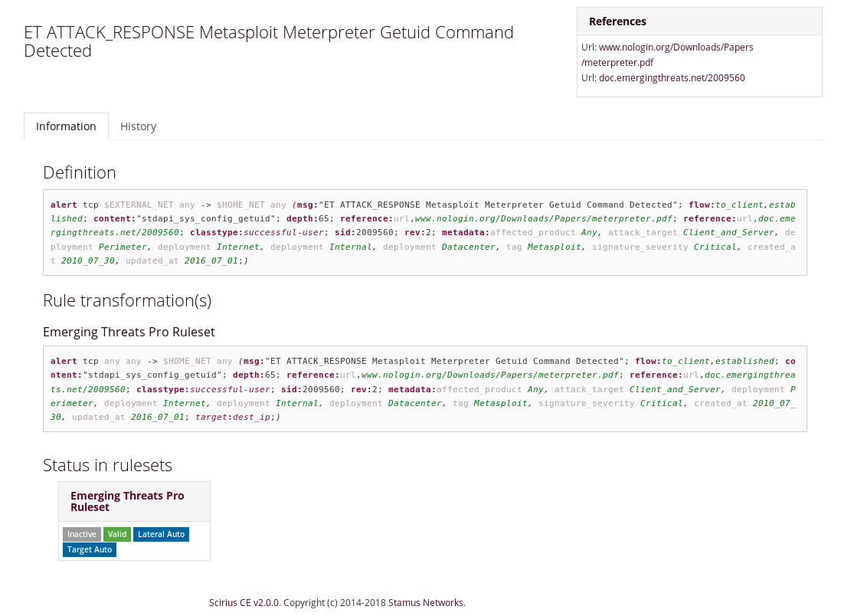The image size is (841, 616).
Task: Open the nologin.org meterpreter.pdf reference link
Action: (x=667, y=54)
